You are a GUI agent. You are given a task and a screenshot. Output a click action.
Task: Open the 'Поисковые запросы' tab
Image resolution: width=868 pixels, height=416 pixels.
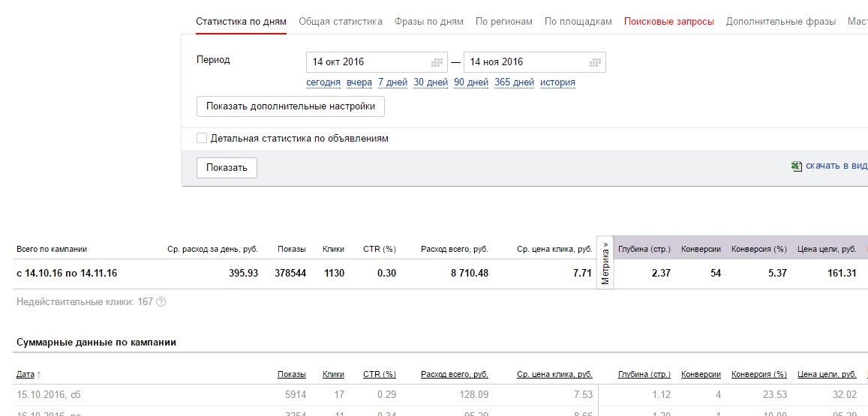(x=668, y=22)
